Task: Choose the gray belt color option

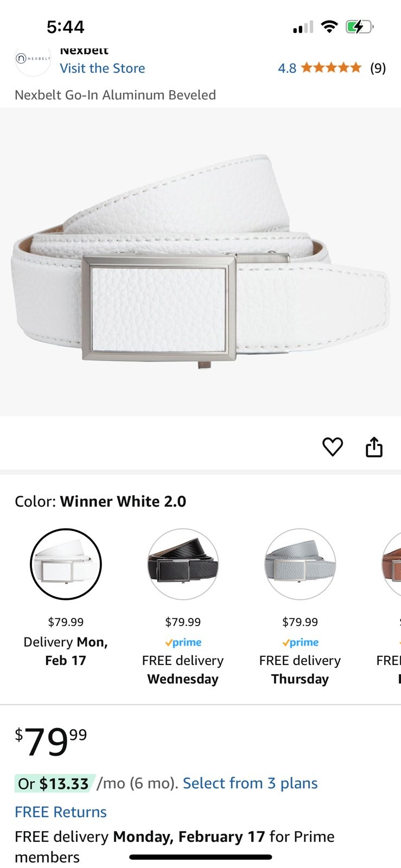Action: [300, 564]
